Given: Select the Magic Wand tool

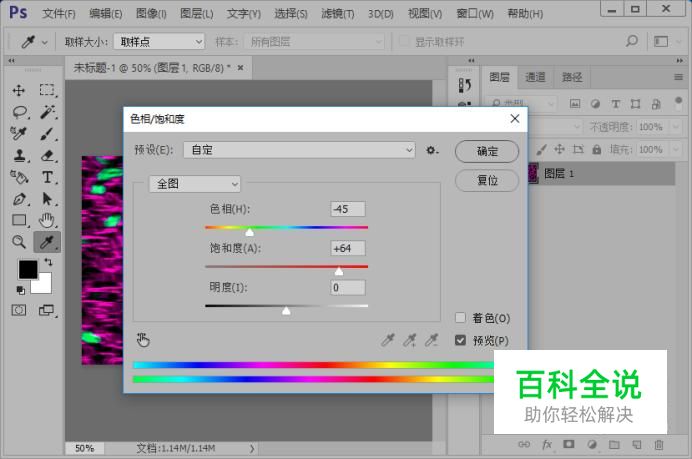Looking at the screenshot, I should (x=47, y=112).
